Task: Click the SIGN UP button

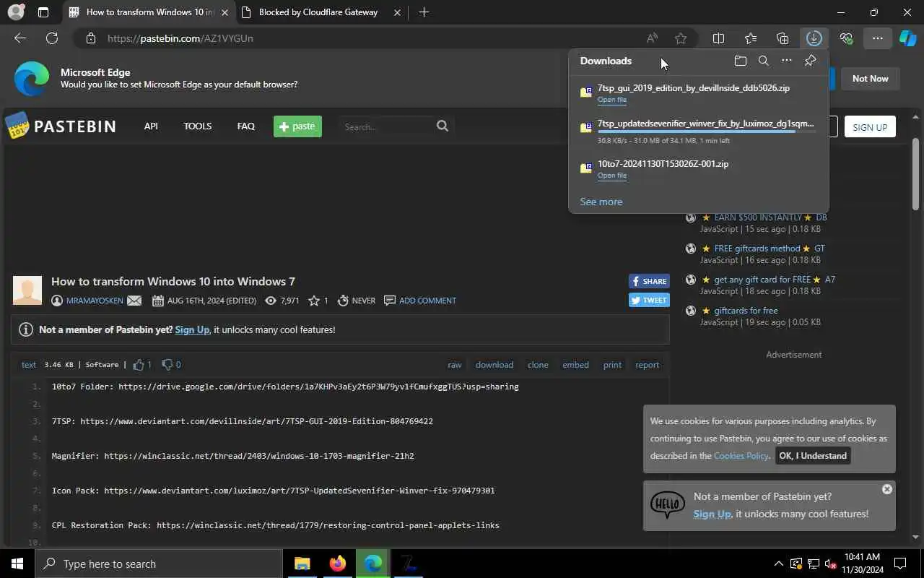Action: click(870, 127)
